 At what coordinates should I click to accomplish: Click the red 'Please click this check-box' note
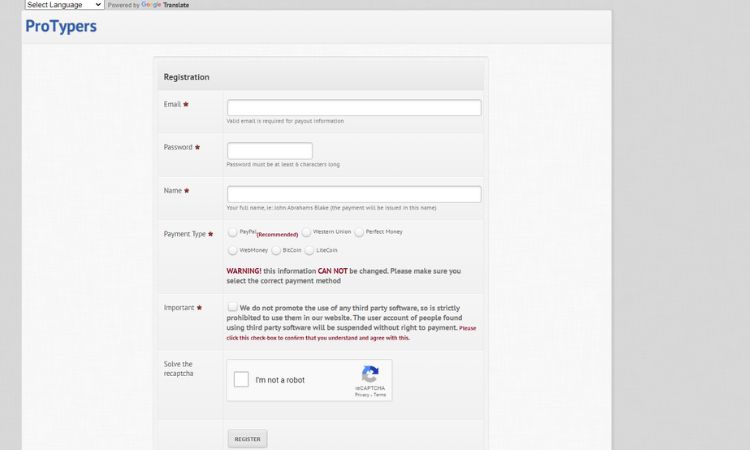click(352, 333)
